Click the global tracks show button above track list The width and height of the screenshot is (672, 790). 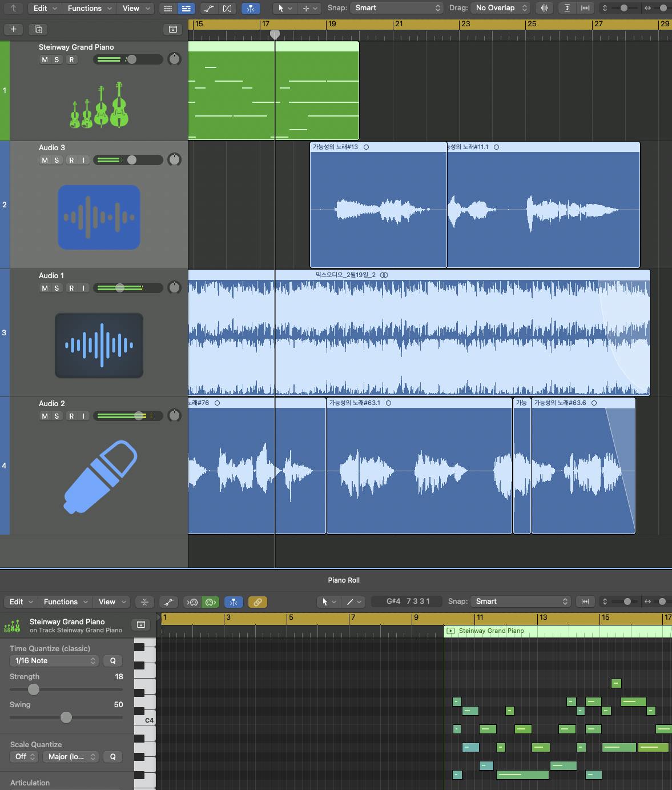pyautogui.click(x=173, y=29)
